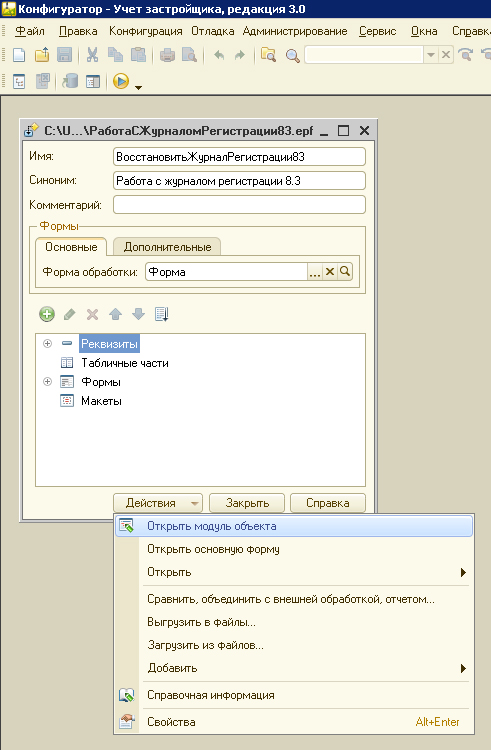This screenshot has width=491, height=750.
Task: Expand the Формы tree node
Action: (x=47, y=382)
